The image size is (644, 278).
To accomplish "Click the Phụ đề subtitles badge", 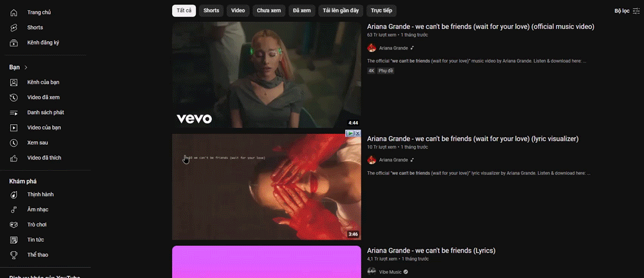I will point(386,71).
